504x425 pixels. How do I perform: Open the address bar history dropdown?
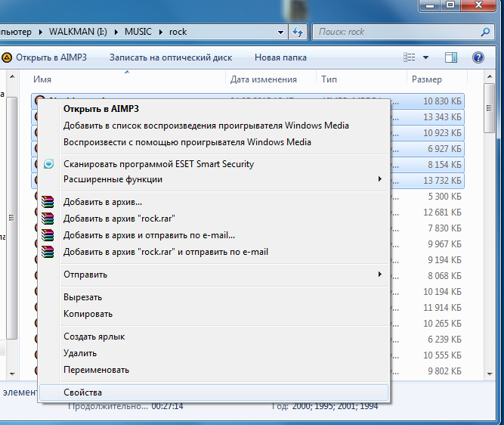[281, 32]
